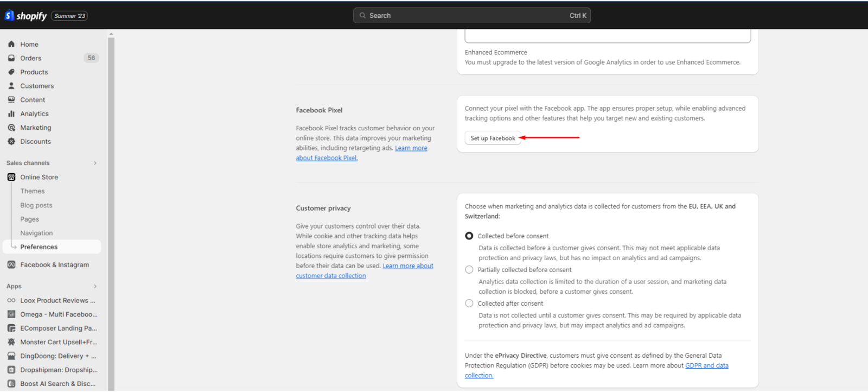This screenshot has width=868, height=392.
Task: Open Learn more about Facebook Pixel link
Action: [x=361, y=153]
